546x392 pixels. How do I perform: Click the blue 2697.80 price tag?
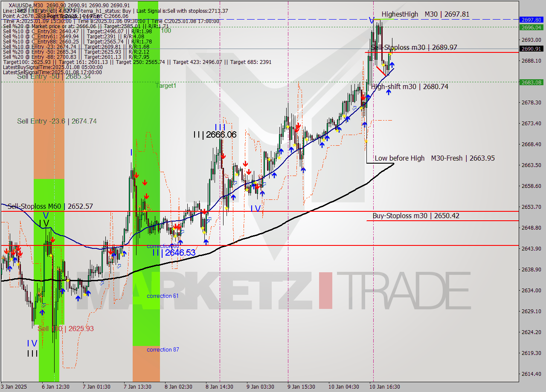(x=531, y=20)
